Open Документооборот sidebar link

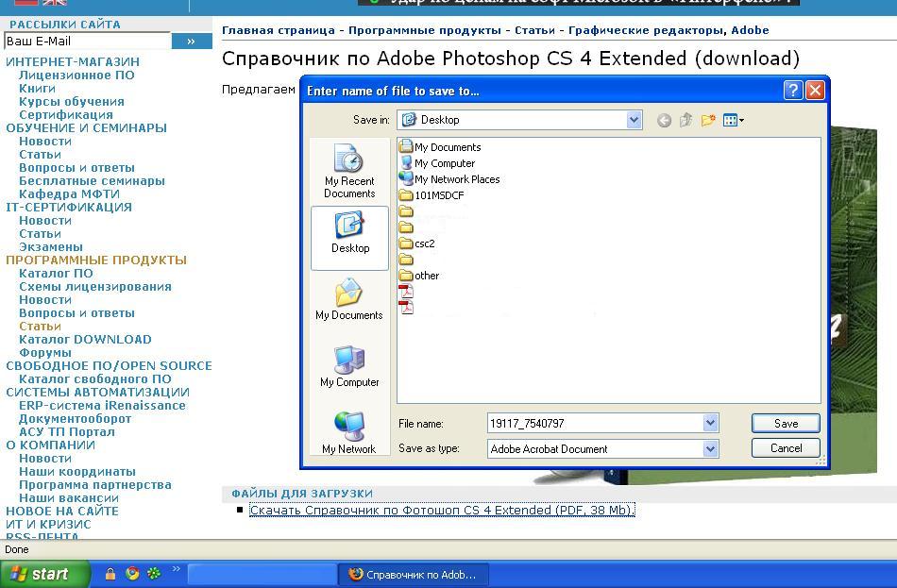coord(75,419)
